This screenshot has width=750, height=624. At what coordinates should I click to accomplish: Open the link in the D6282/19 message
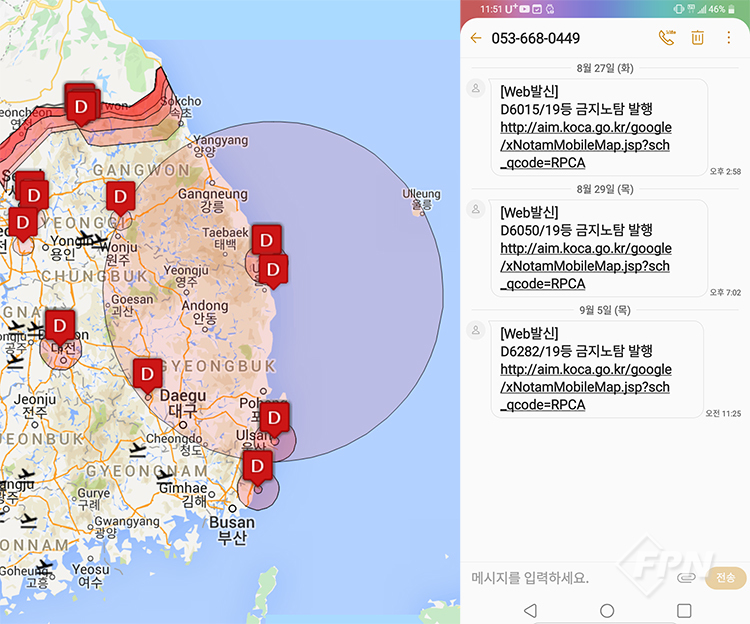pyautogui.click(x=585, y=387)
